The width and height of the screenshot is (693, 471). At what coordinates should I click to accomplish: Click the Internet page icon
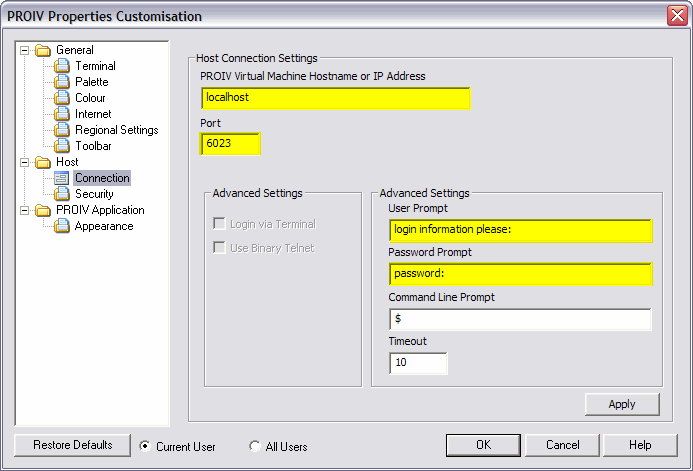pos(62,114)
